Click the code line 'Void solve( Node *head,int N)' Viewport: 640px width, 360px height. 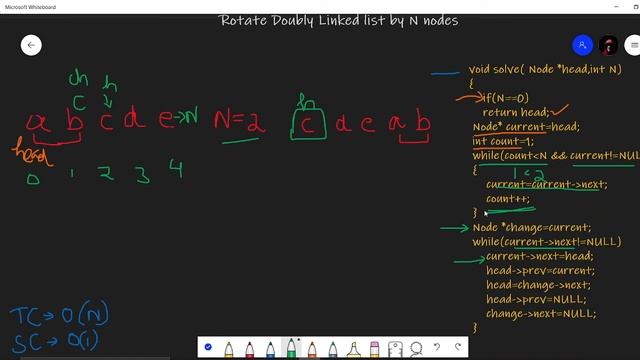coord(545,69)
